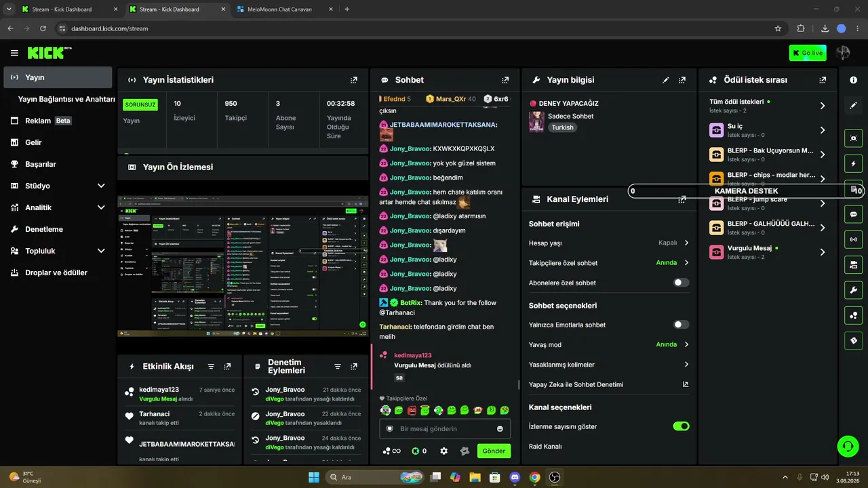868x488 pixels.
Task: Open the filter icon in Etkinlik Akışı
Action: pos(211,367)
